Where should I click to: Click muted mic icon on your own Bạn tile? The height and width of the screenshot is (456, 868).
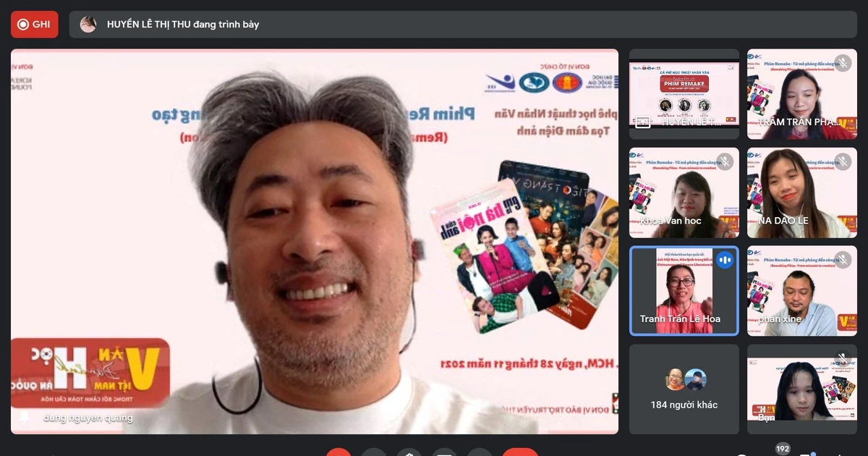[x=843, y=358]
